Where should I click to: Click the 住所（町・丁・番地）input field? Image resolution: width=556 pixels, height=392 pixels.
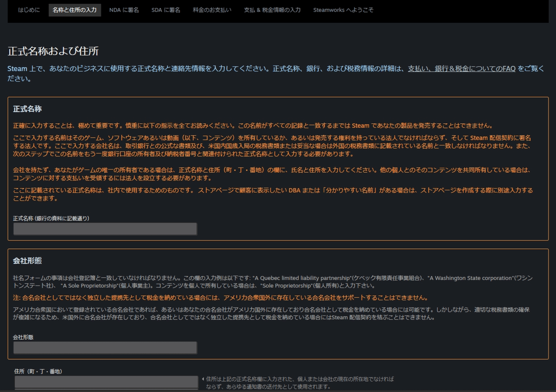click(107, 382)
